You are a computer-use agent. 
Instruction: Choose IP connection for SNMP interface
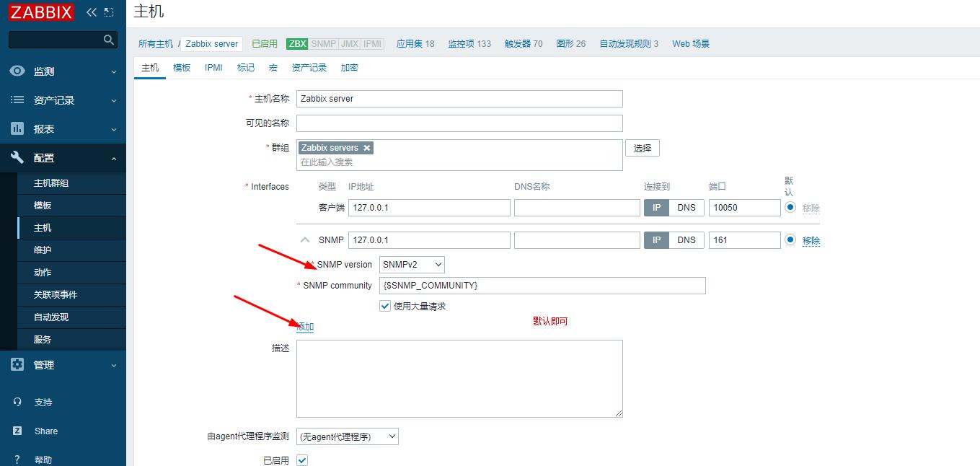[x=656, y=240]
